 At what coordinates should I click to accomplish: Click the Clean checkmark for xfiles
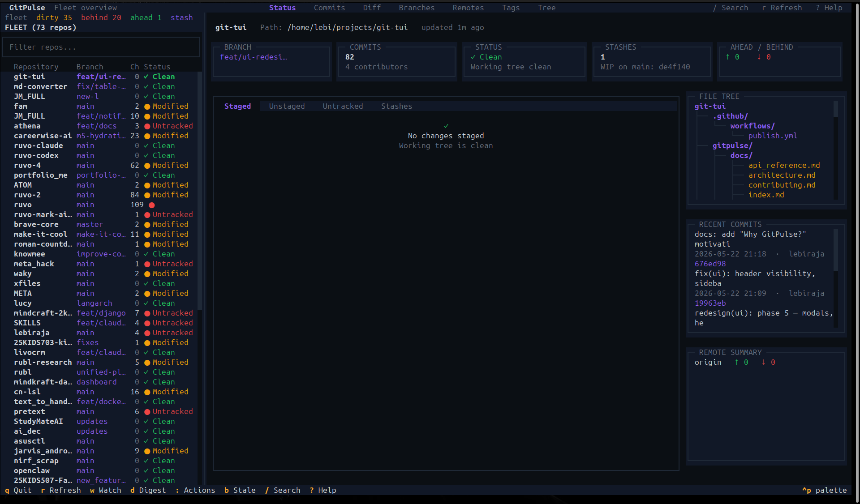coord(146,283)
